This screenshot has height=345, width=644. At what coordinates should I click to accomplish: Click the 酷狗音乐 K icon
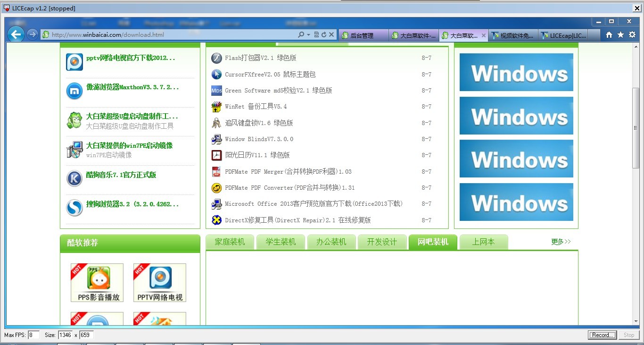74,178
